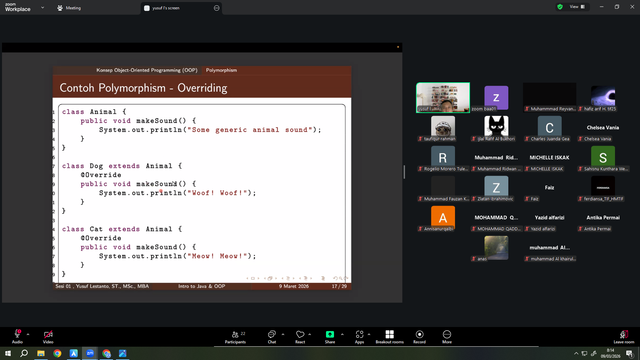Open share options arrow beside Share
640x360 pixels.
pos(342,334)
